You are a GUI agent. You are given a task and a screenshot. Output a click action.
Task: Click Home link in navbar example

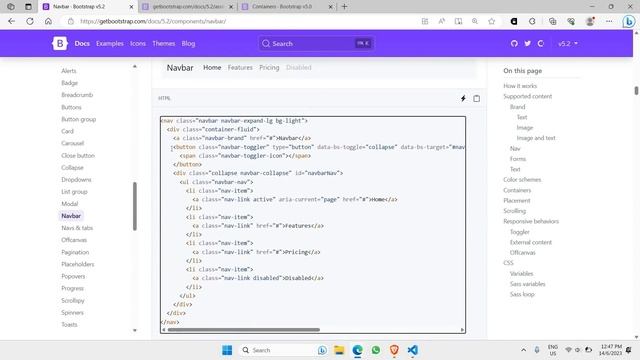pyautogui.click(x=212, y=67)
